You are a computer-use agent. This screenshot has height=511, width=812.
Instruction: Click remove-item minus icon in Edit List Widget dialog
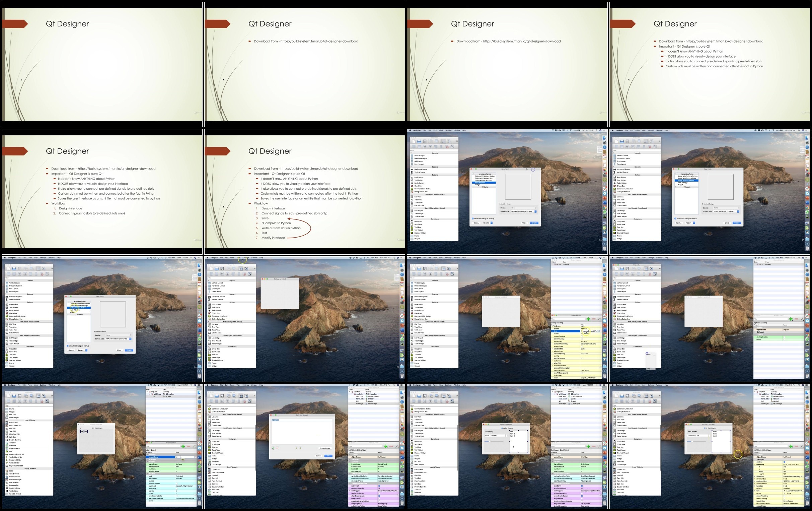point(277,448)
